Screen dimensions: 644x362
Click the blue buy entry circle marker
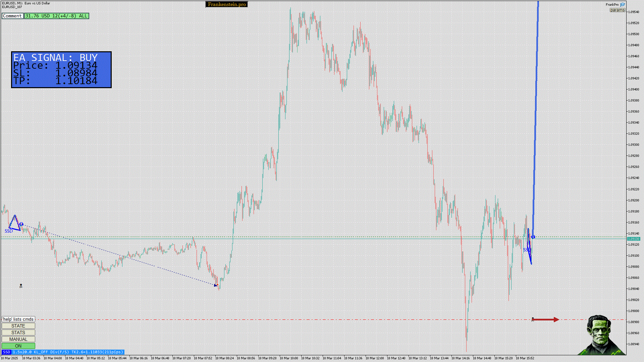pos(533,237)
